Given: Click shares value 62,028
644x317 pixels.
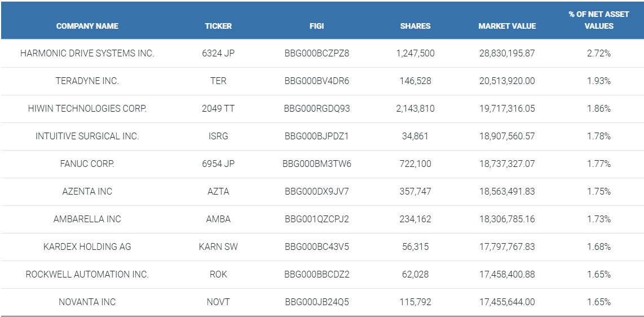Looking at the screenshot, I should (415, 274).
